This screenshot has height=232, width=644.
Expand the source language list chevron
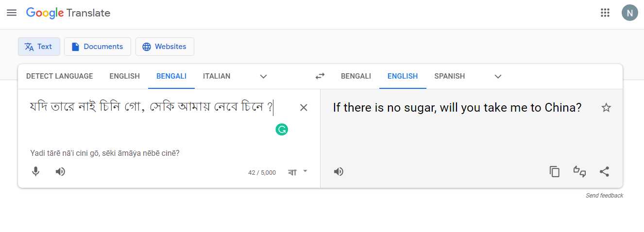pyautogui.click(x=263, y=76)
